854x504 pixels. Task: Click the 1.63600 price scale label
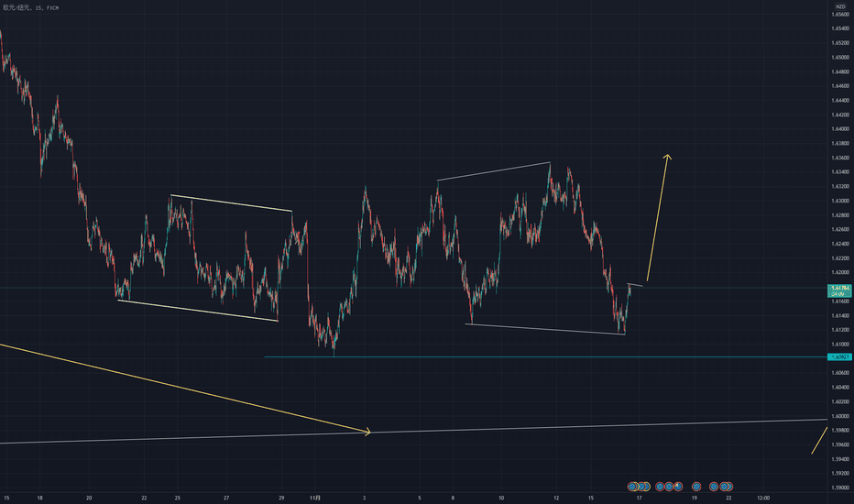pos(840,158)
